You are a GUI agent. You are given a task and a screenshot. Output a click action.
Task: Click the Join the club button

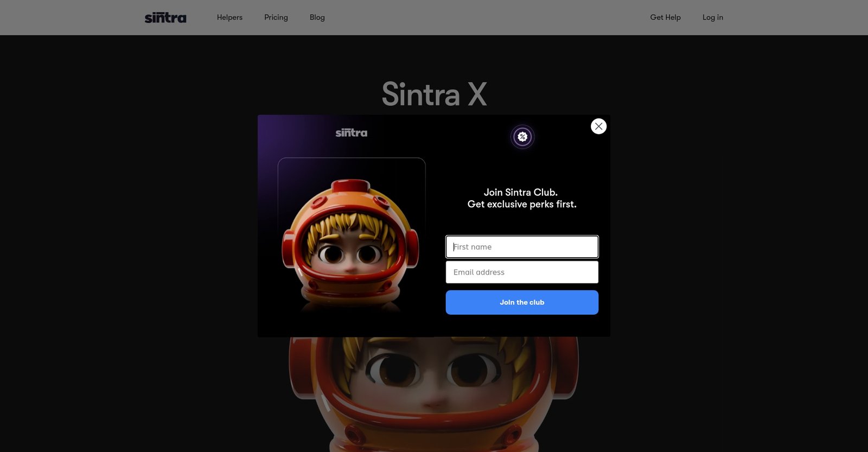coord(522,302)
